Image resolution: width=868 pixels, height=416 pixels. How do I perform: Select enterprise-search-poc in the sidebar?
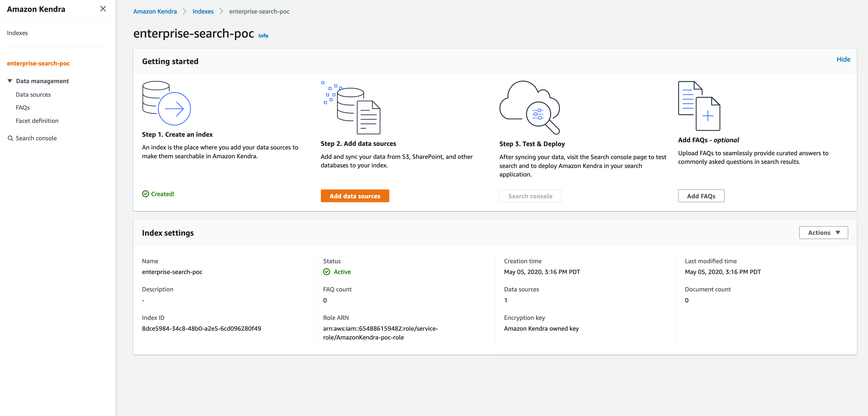[x=38, y=63]
